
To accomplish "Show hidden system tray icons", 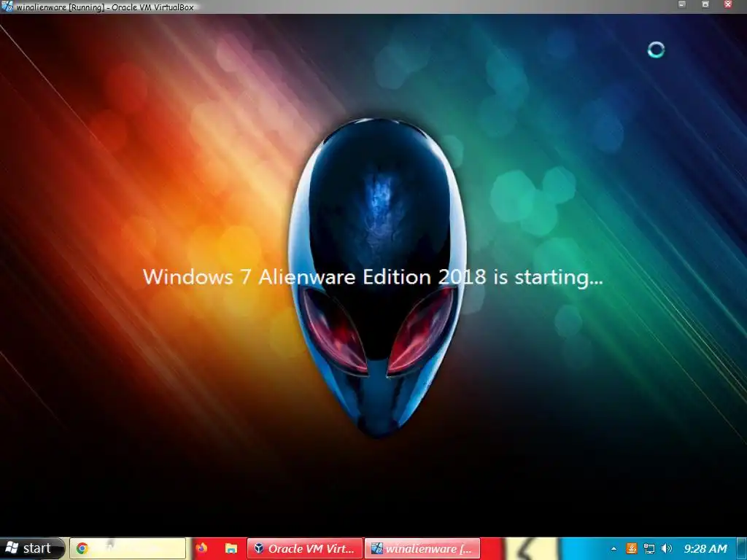I will 614,549.
